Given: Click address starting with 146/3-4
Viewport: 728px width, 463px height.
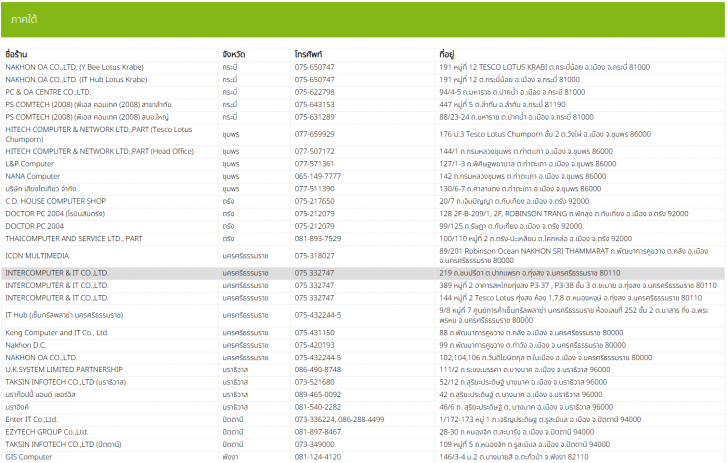Looking at the screenshot, I should pyautogui.click(x=514, y=457).
